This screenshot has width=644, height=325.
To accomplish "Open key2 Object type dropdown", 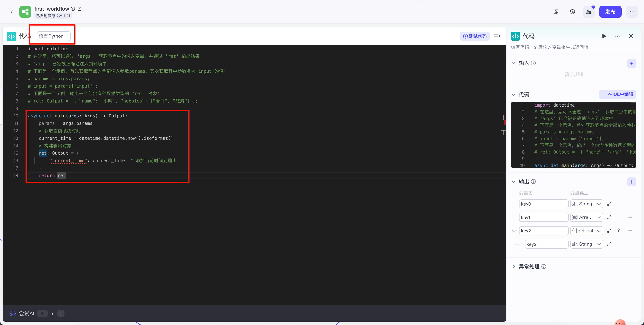I will coord(586,231).
